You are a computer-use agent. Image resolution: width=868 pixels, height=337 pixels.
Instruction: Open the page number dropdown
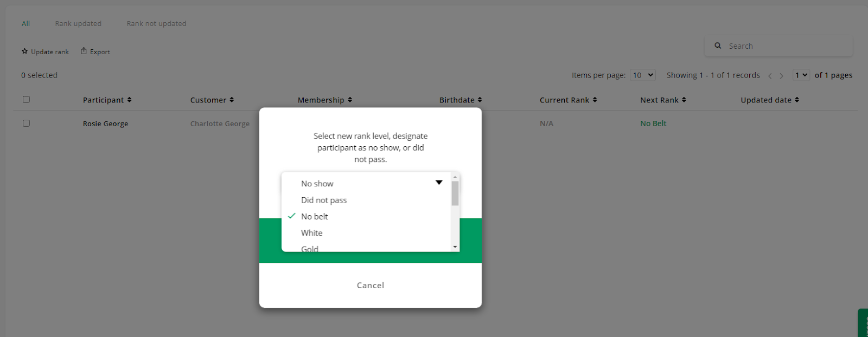(x=801, y=75)
